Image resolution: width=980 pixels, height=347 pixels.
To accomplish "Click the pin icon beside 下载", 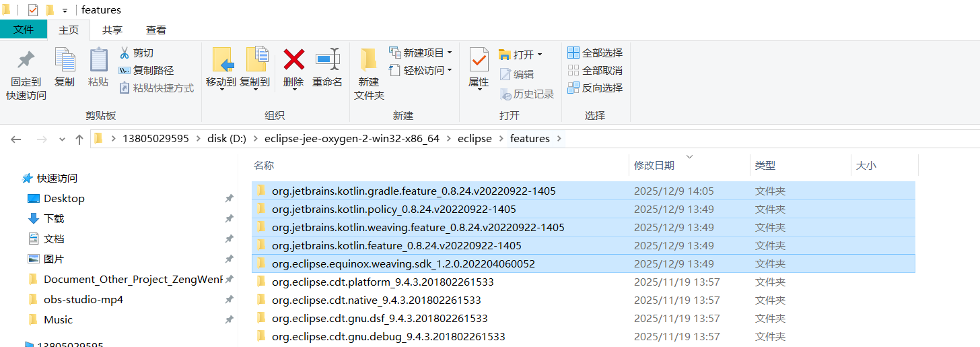I will pos(229,219).
